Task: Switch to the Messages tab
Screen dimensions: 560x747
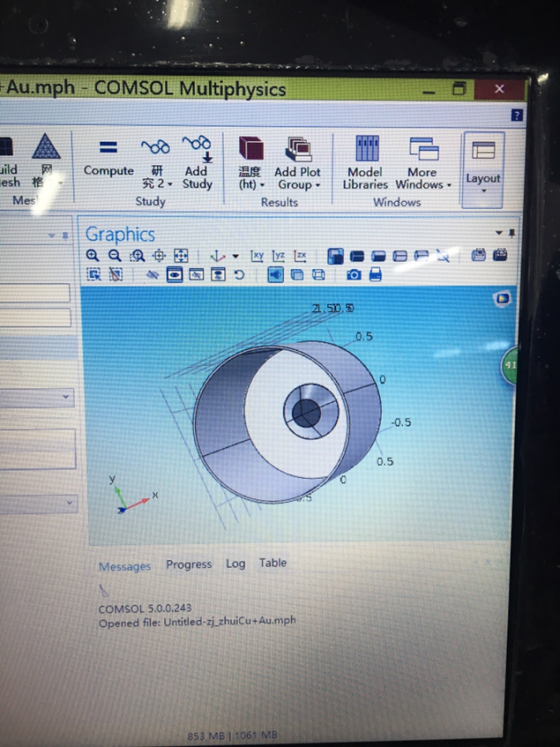Action: point(124,566)
